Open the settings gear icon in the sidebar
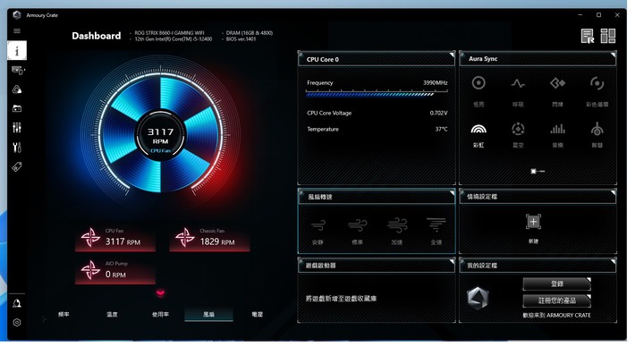 (x=17, y=323)
